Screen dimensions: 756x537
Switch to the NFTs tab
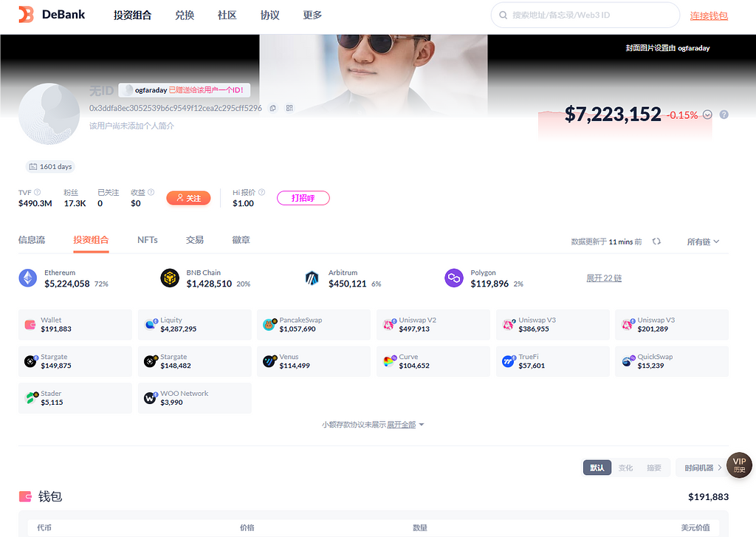(147, 240)
